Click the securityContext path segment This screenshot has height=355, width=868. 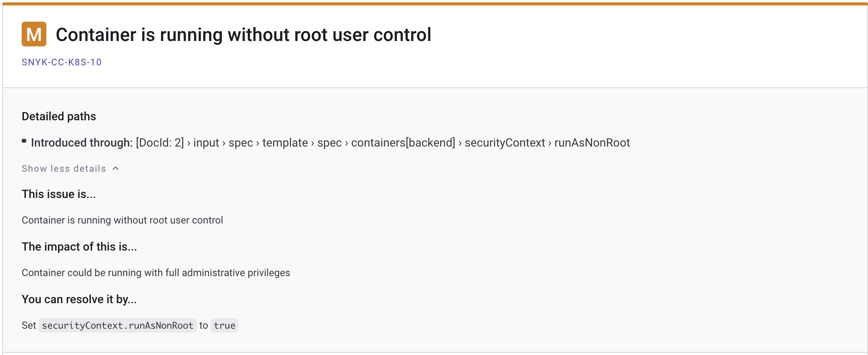click(505, 143)
